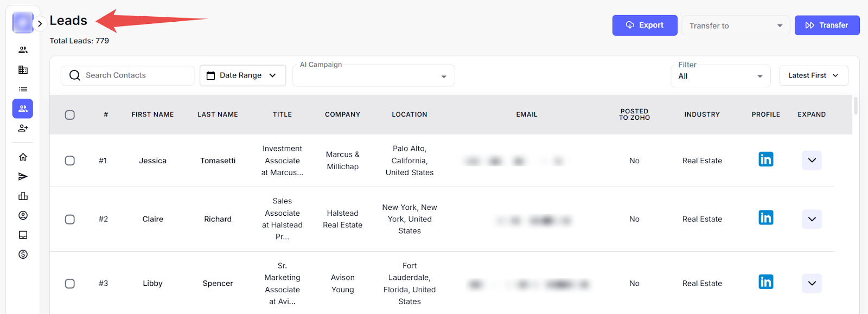The height and width of the screenshot is (314, 868).
Task: Click the dollar billing icon in sidebar
Action: pos(23,254)
